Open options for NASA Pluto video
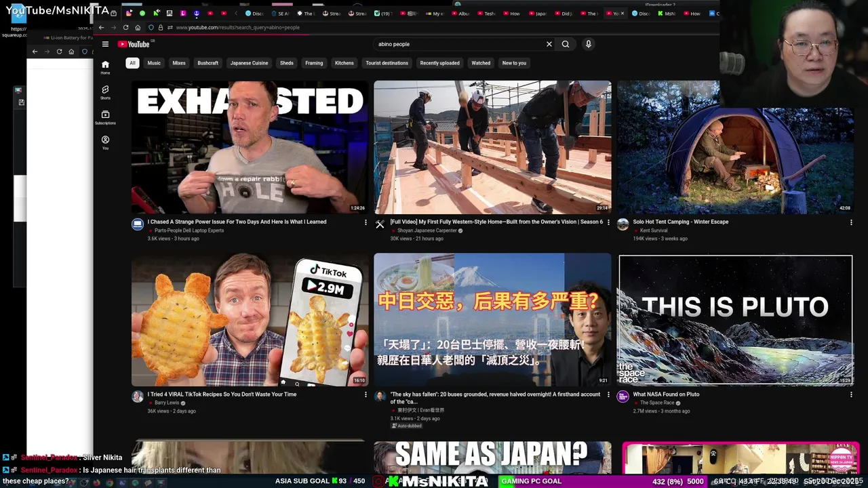Viewport: 868px width, 488px height. click(851, 394)
